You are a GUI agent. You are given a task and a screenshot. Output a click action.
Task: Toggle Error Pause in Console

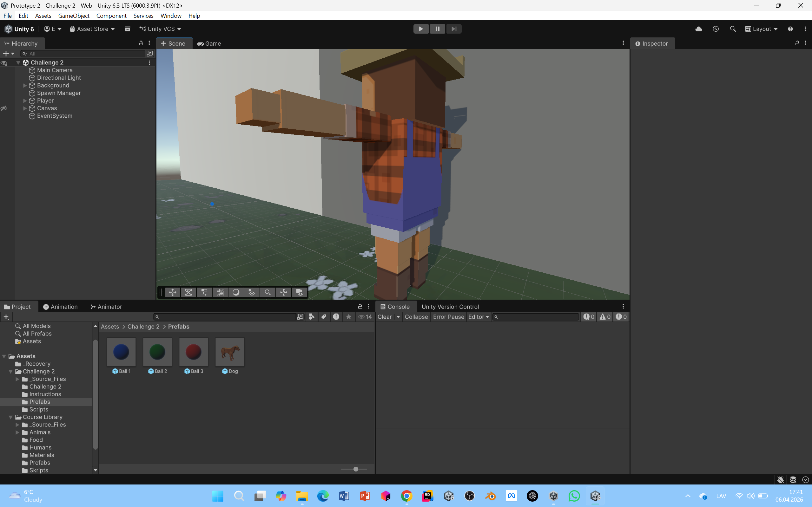pos(448,316)
